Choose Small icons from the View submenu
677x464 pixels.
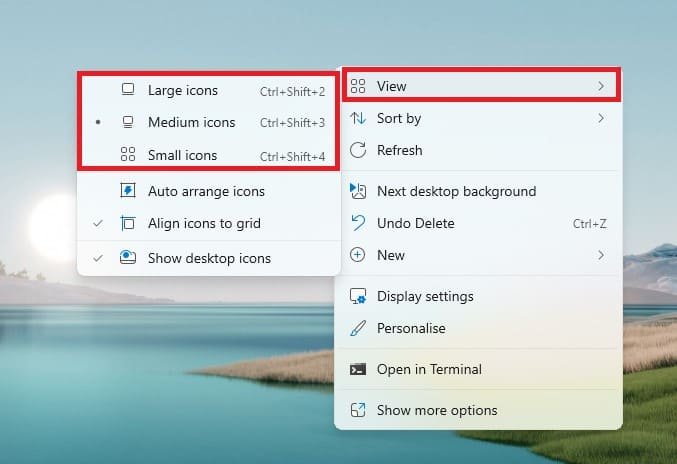(182, 156)
